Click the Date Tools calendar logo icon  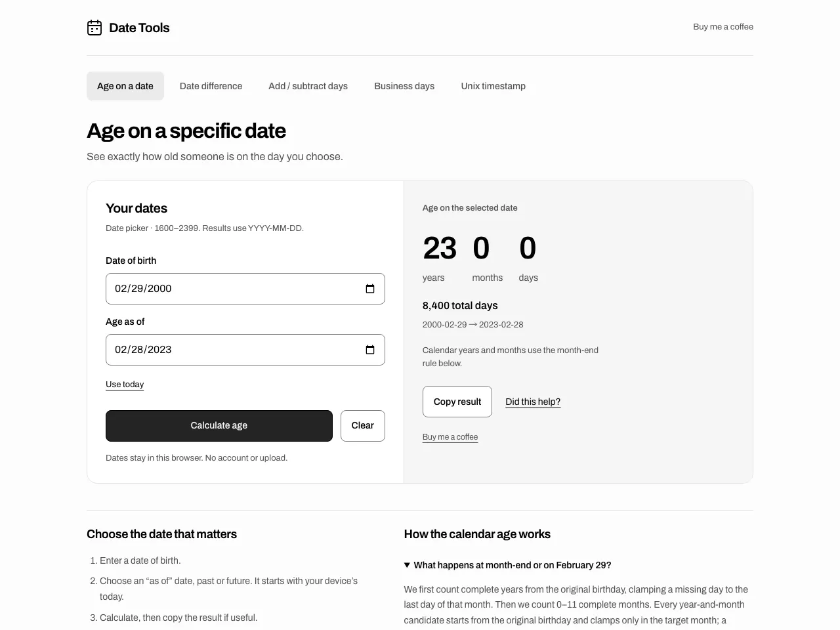pos(94,28)
